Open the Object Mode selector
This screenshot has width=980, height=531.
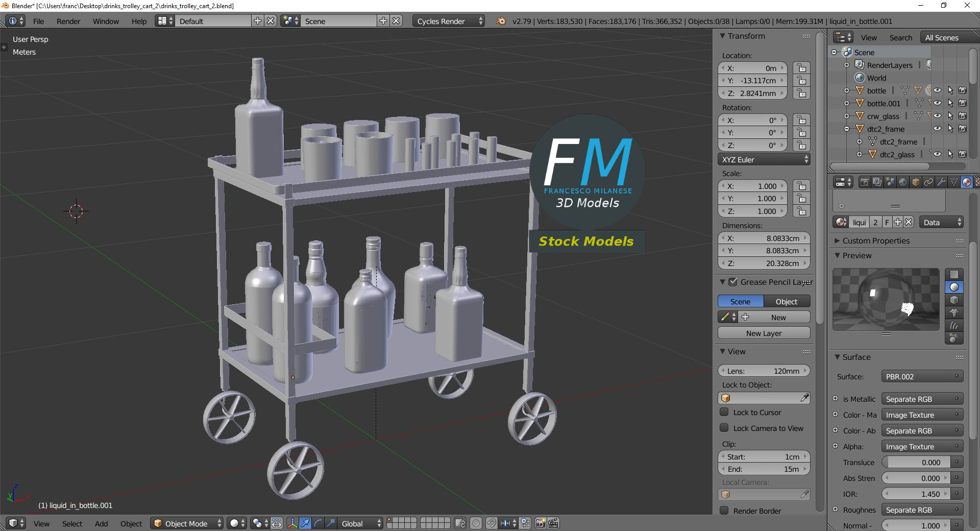point(187,523)
